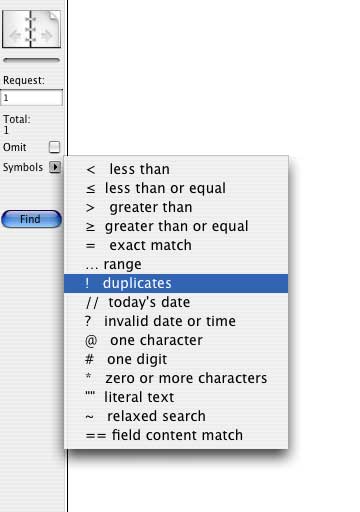Click the Request number input field

[x=31, y=98]
